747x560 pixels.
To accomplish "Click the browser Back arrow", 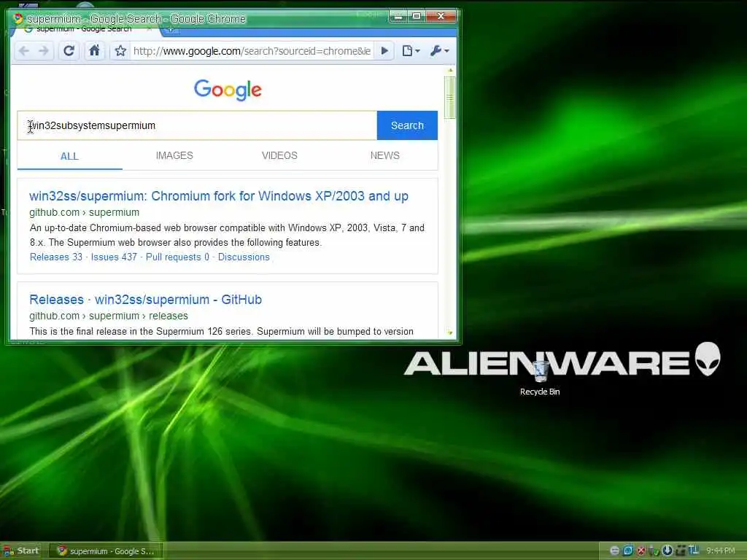I will coord(24,51).
